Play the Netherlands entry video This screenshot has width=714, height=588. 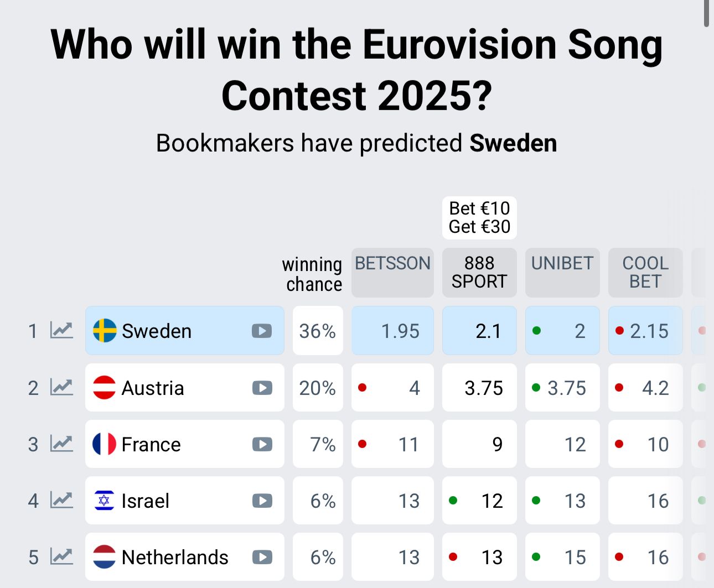pos(262,557)
